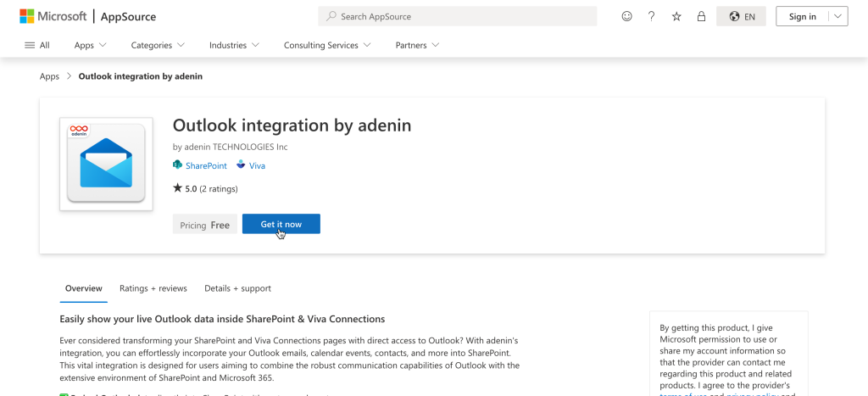Click the Outlook integration by adenin title
This screenshot has height=396, width=868.
click(x=292, y=125)
